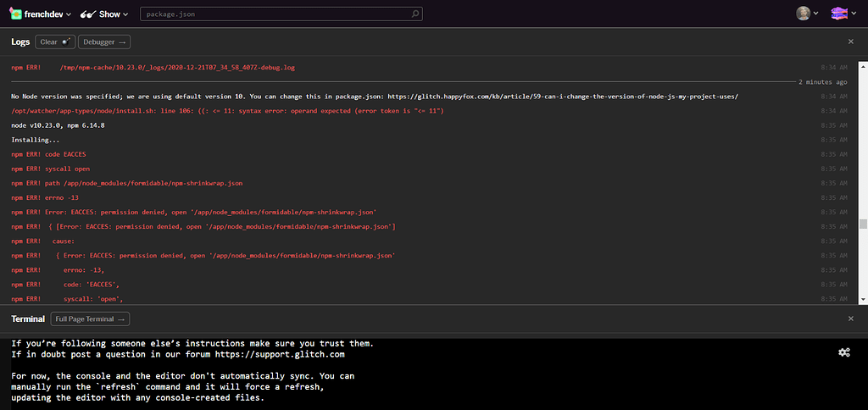Viewport: 868px width, 410px height.
Task: Click the search magnifier icon
Action: (415, 14)
